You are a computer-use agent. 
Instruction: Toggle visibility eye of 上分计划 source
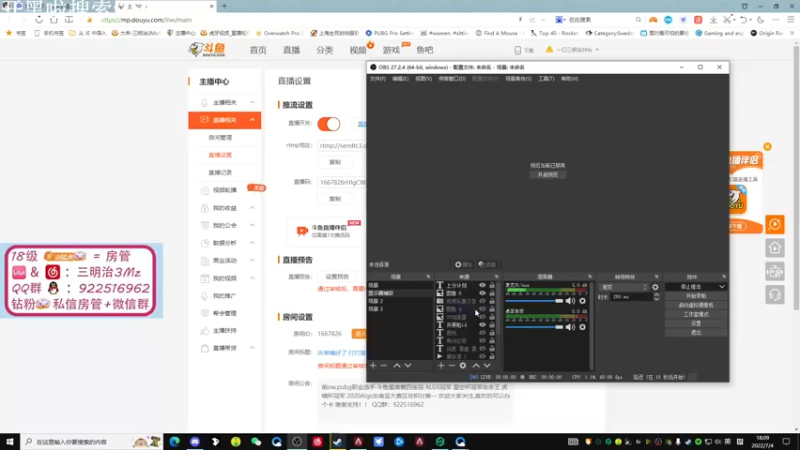point(482,286)
